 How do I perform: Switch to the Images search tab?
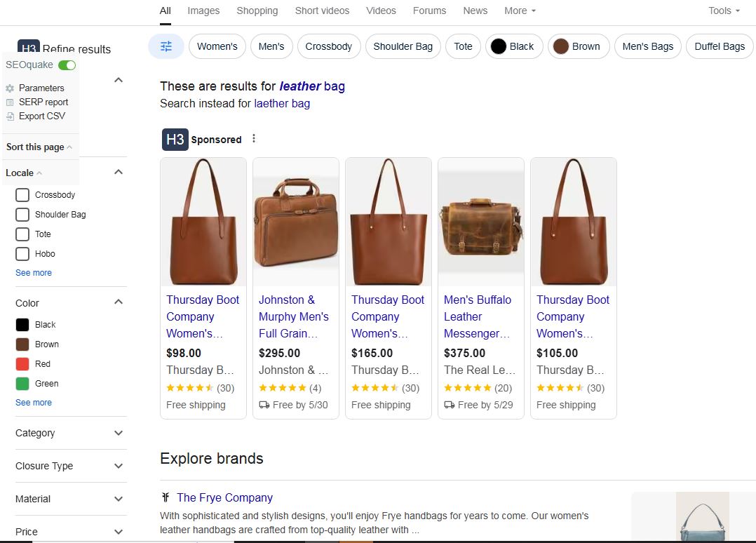pyautogui.click(x=203, y=11)
